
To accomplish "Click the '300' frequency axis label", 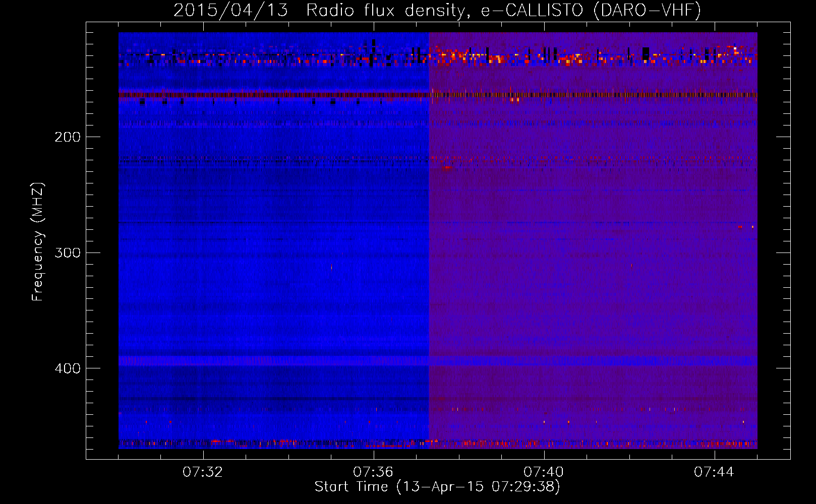I will [68, 253].
